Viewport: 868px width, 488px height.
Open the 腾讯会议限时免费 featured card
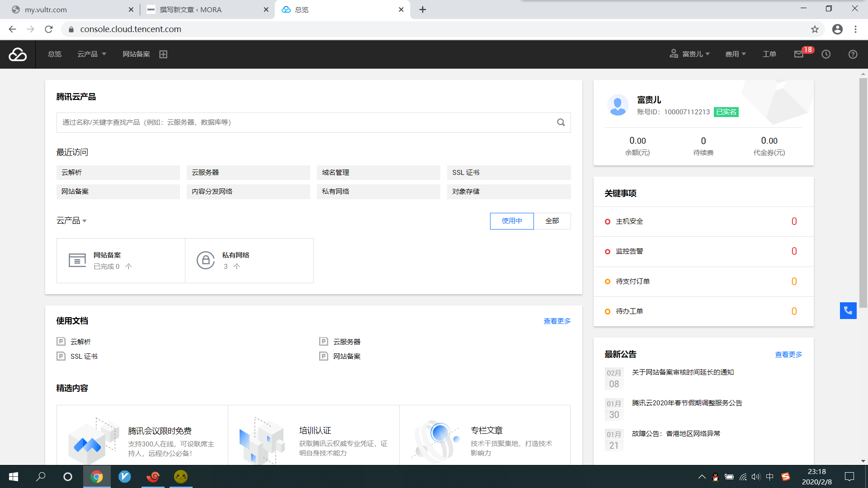[142, 435]
